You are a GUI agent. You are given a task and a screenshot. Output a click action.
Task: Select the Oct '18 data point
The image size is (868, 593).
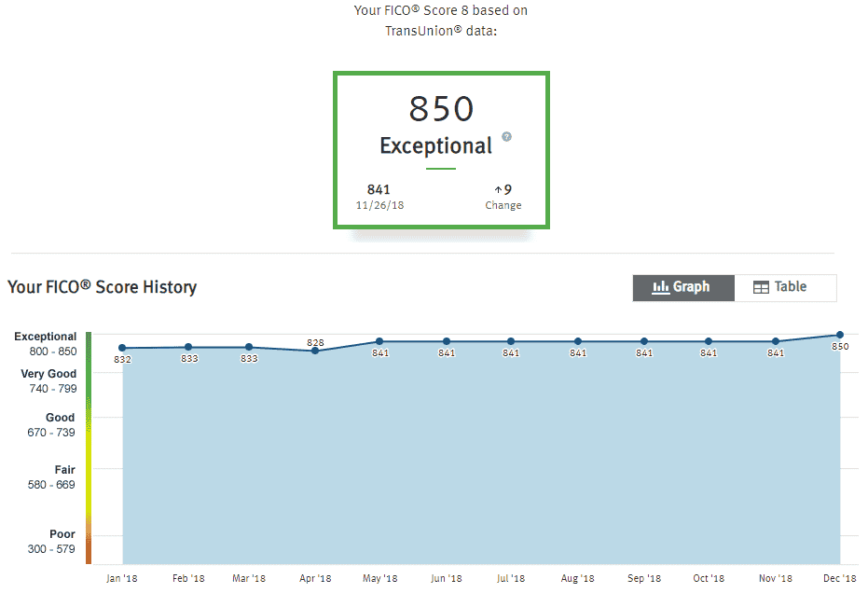point(708,341)
